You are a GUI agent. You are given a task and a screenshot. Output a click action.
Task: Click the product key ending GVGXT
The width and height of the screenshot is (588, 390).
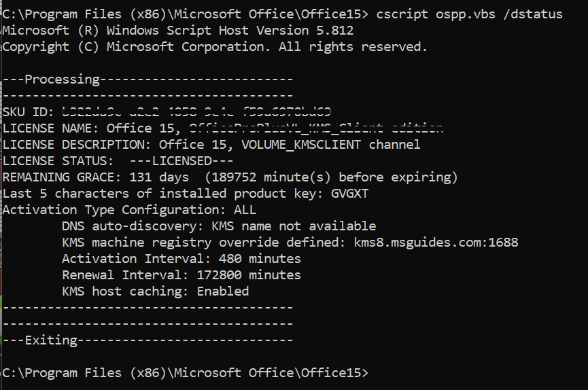click(349, 194)
